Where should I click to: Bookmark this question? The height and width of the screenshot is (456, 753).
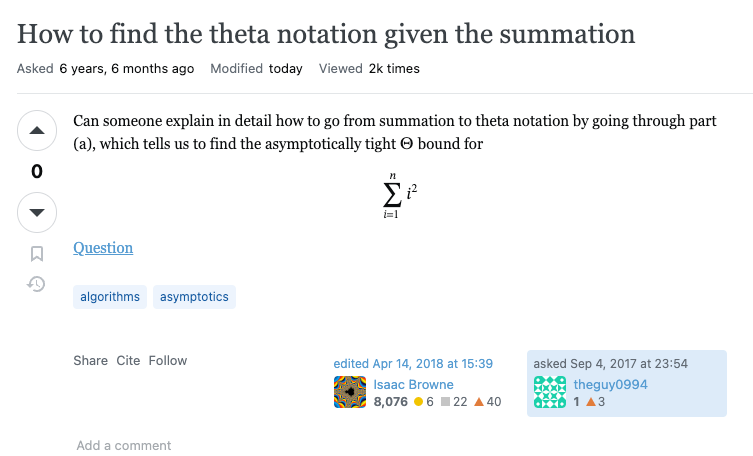tap(37, 254)
